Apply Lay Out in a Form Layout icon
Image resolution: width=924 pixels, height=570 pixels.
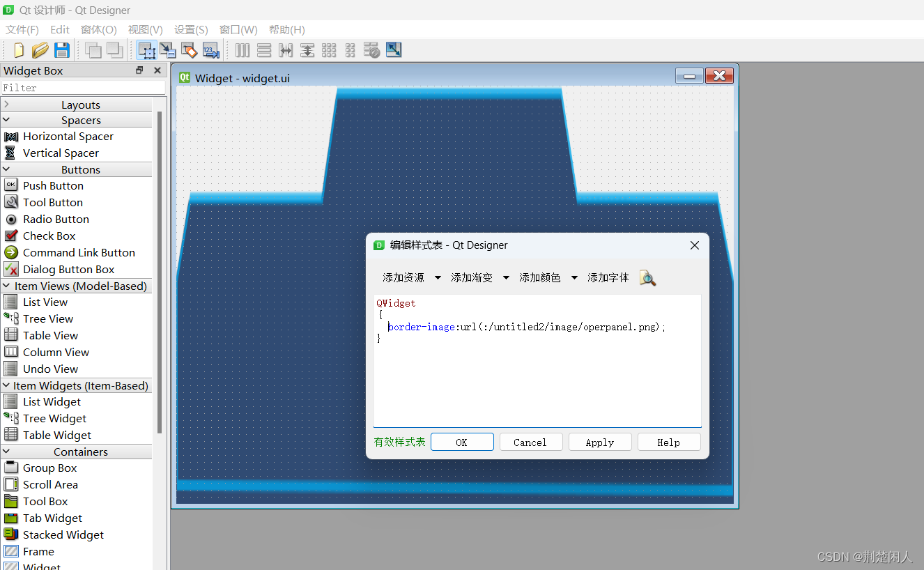(x=351, y=50)
